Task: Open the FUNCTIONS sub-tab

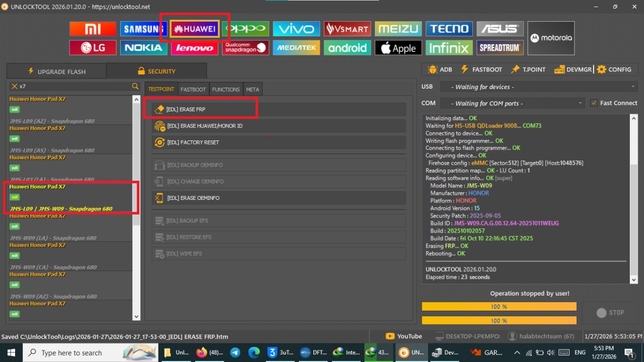Action: [226, 89]
